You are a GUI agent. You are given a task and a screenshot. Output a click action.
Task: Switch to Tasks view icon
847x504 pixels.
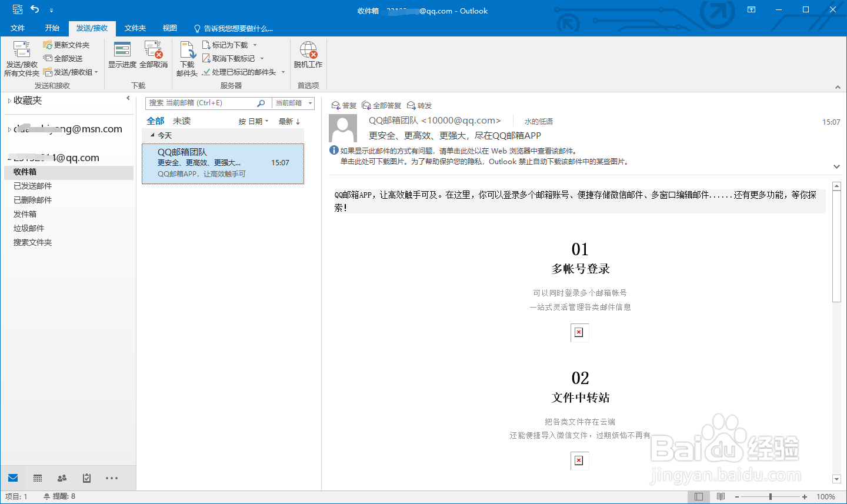86,478
